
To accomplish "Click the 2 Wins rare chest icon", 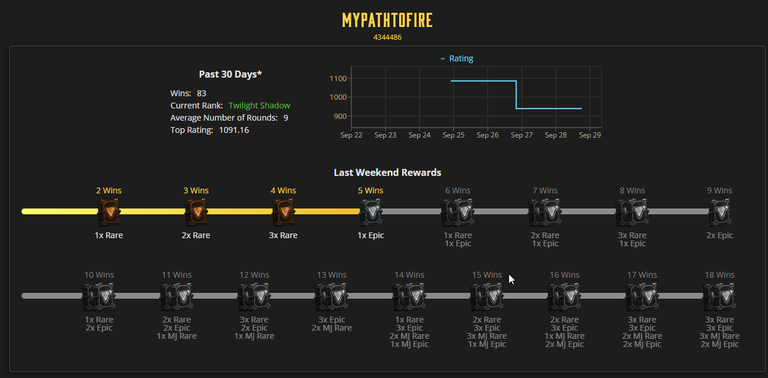I will 109,212.
